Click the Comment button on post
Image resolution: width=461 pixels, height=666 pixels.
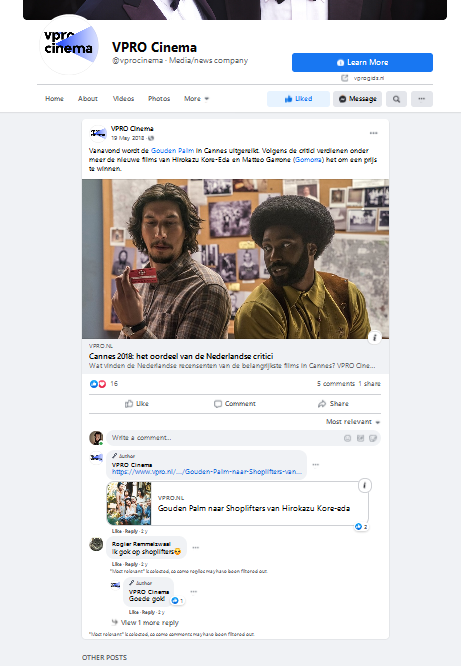(235, 404)
